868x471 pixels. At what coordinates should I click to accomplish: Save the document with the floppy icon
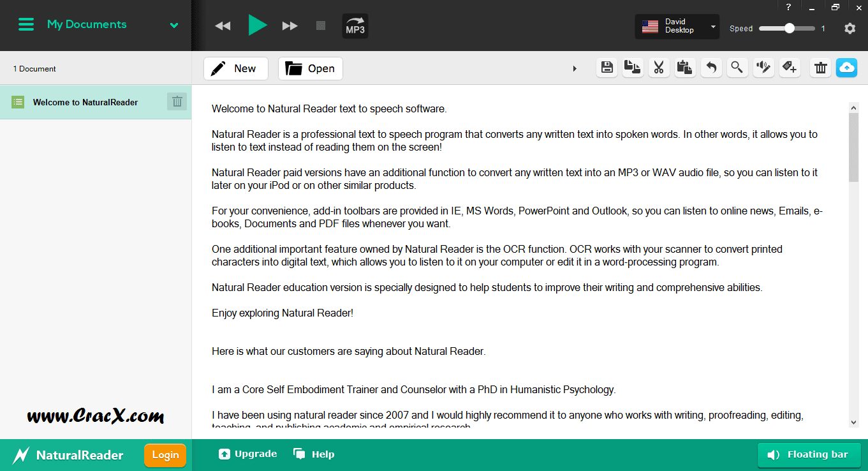click(607, 68)
